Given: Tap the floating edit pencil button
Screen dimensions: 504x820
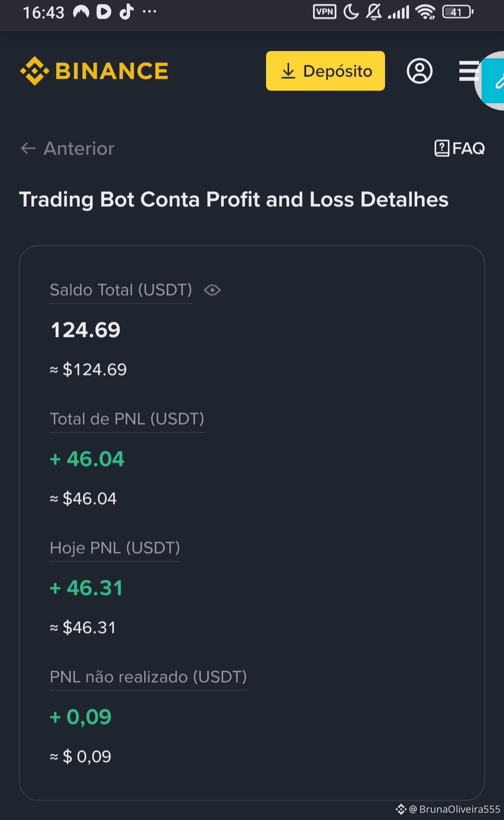Looking at the screenshot, I should coord(497,80).
